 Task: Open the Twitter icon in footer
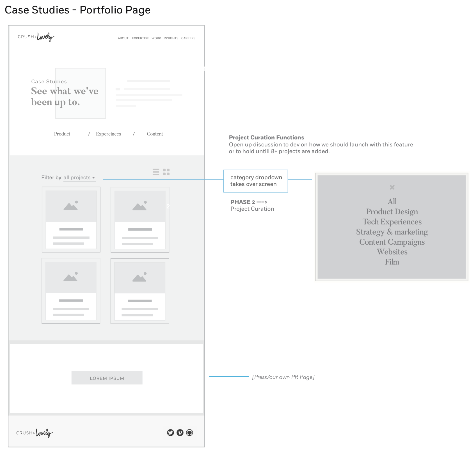[170, 433]
